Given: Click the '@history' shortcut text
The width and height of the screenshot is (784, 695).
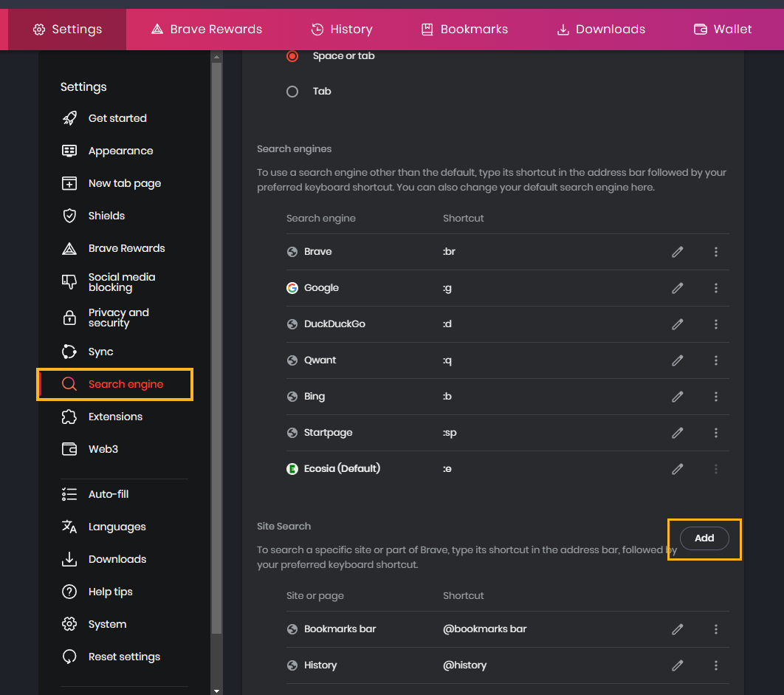Looking at the screenshot, I should click(x=464, y=665).
